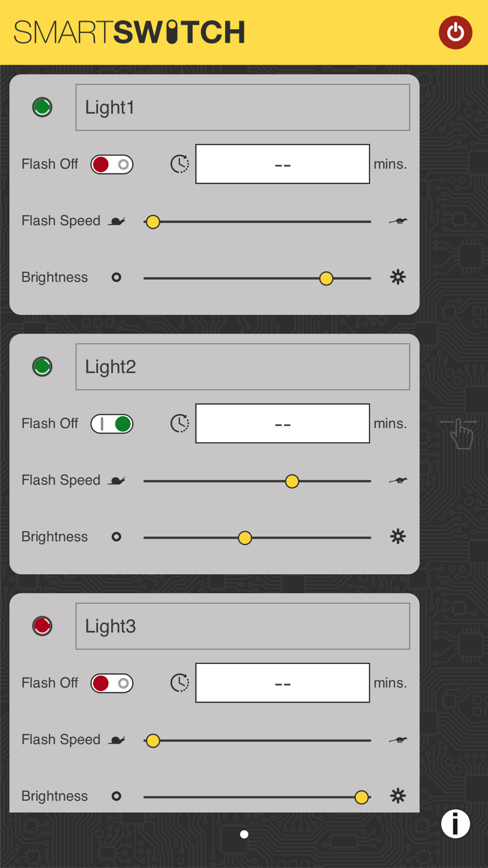Viewport: 488px width, 868px height.
Task: Tap the max brightness sun icon for Light2
Action: [398, 537]
